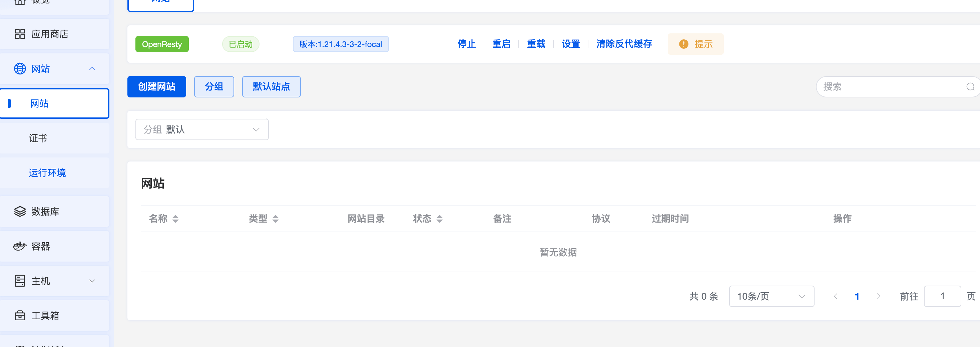Select the 网站 submenu item

[54, 103]
